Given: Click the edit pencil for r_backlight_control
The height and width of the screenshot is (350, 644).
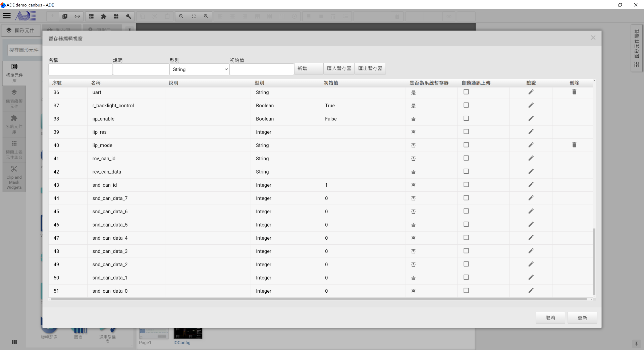Looking at the screenshot, I should (x=531, y=105).
